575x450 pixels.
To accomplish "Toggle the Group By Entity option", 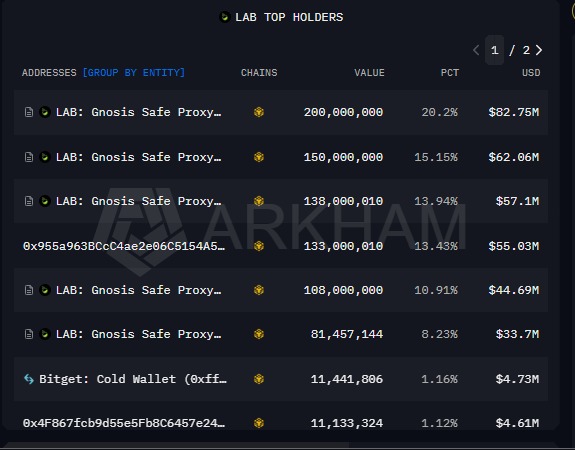I will click(134, 73).
